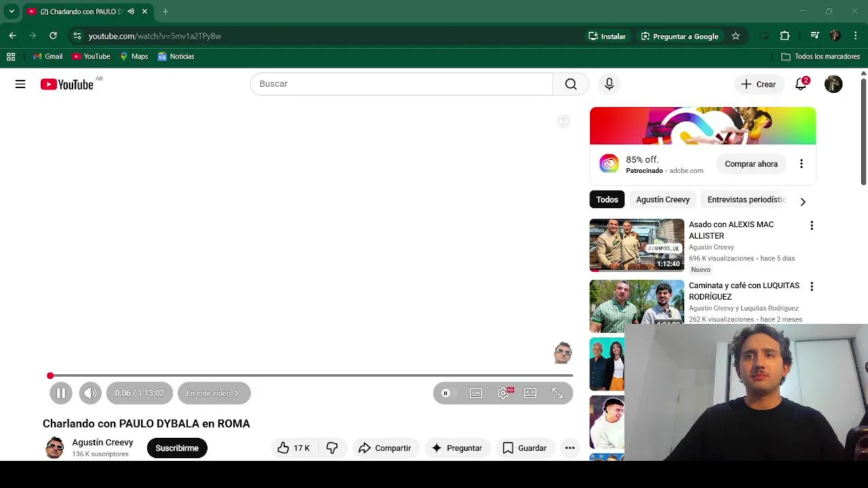Show more filter chips with right arrow

(803, 201)
